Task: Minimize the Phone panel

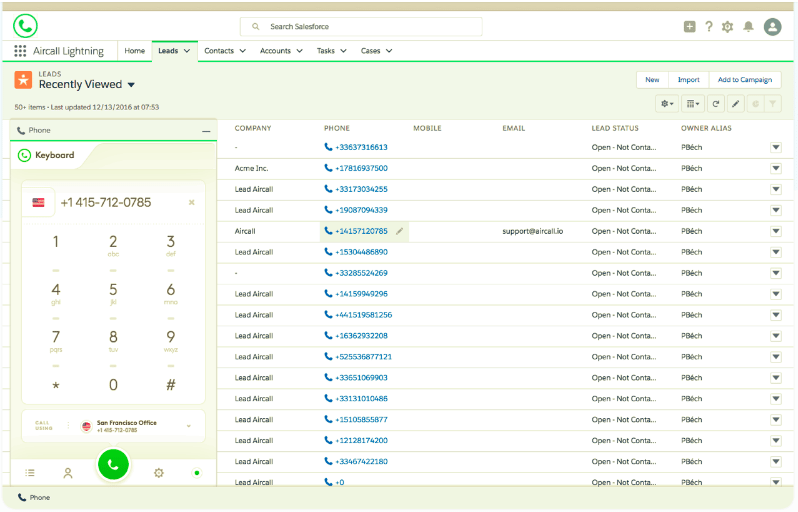Action: pos(206,131)
